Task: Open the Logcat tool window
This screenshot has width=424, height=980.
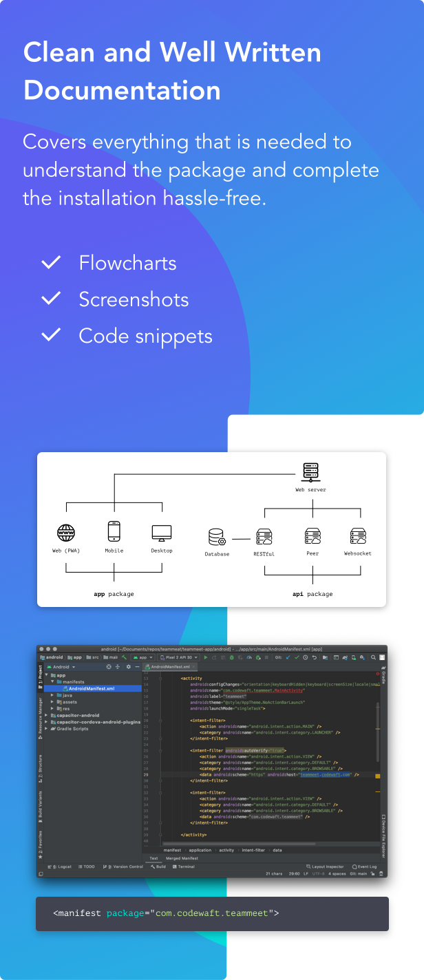Action: 61,866
